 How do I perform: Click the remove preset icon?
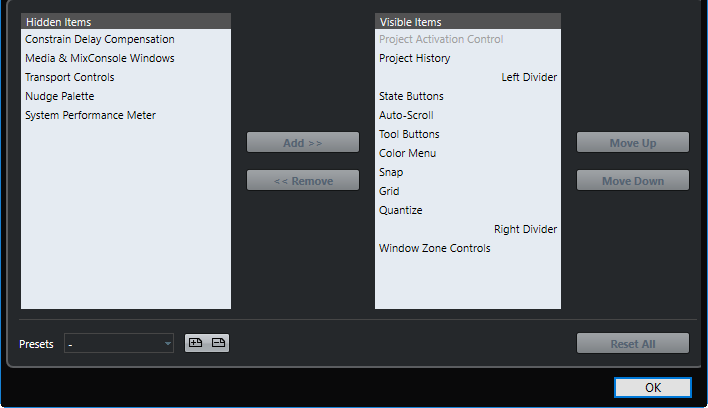pos(219,343)
